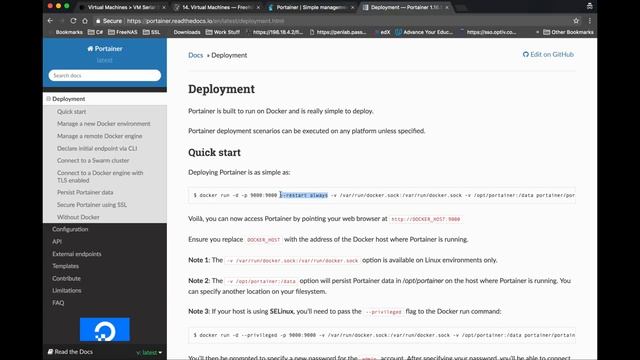640x360 pixels.
Task: Go to the Limitations section
Action: coord(67,290)
